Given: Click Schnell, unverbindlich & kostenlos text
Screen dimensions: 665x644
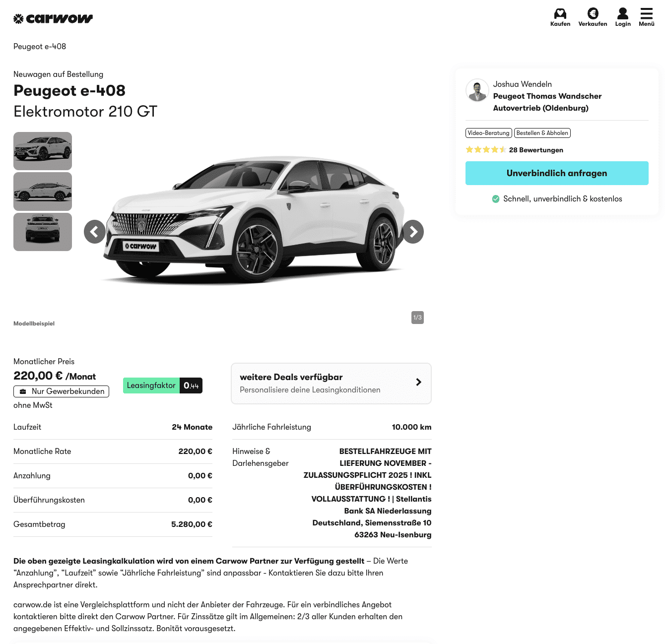Looking at the screenshot, I should point(563,199).
